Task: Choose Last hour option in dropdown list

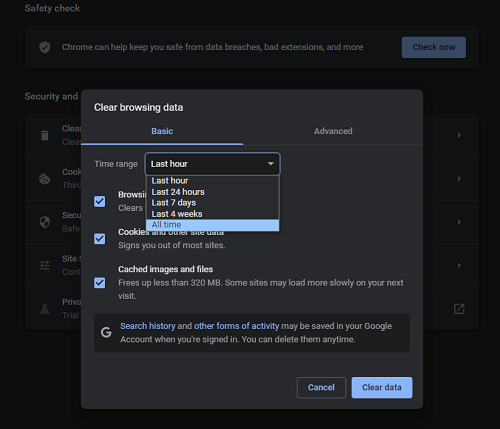Action: point(212,181)
